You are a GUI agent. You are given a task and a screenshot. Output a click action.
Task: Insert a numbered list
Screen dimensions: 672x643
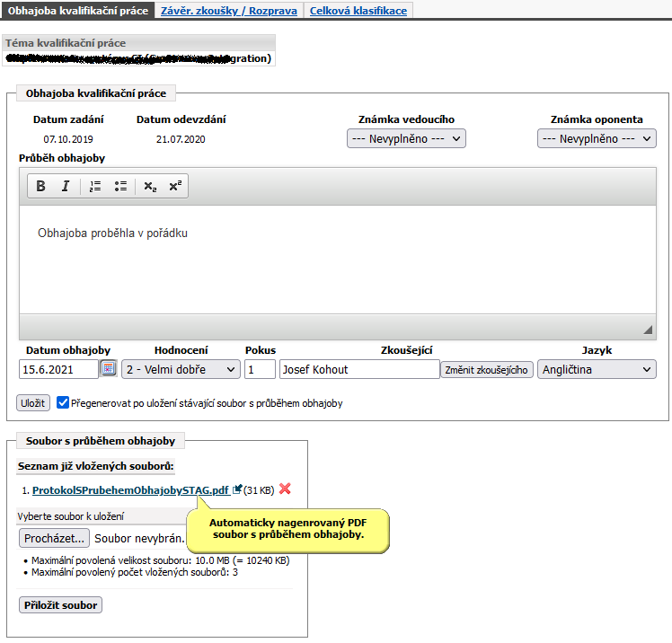(x=94, y=186)
